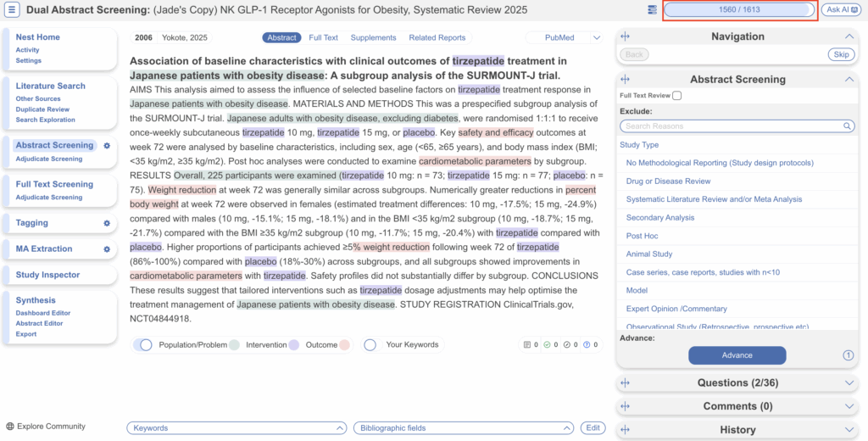Open Abstract Screening settings gear

point(107,146)
